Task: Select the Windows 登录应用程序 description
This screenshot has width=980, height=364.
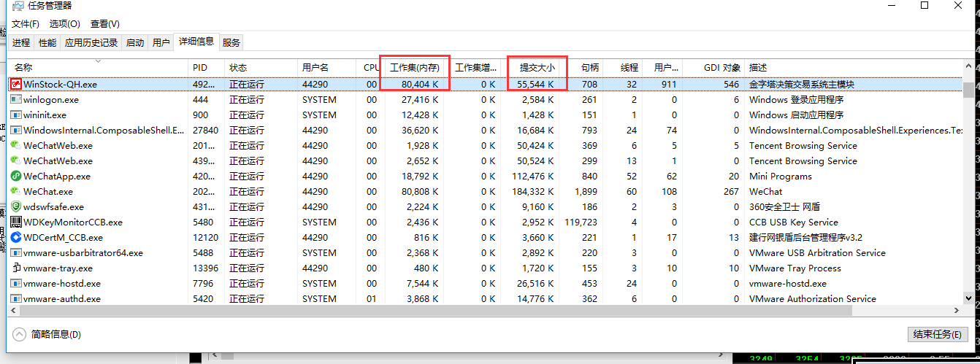Action: click(x=796, y=99)
